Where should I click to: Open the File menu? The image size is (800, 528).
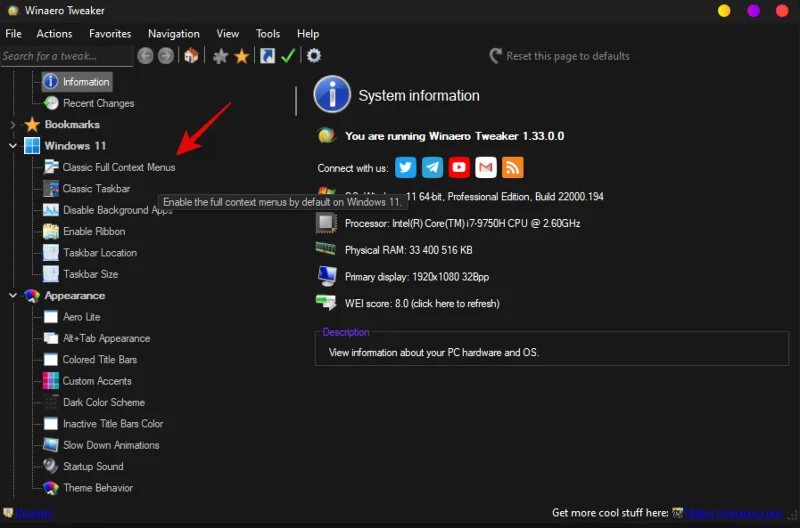[x=13, y=34]
